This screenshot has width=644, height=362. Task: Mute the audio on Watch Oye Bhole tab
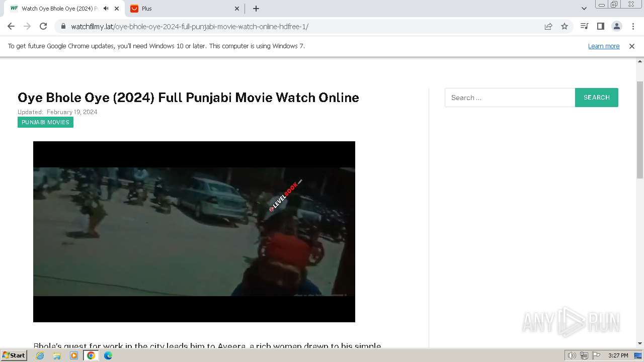106,9
